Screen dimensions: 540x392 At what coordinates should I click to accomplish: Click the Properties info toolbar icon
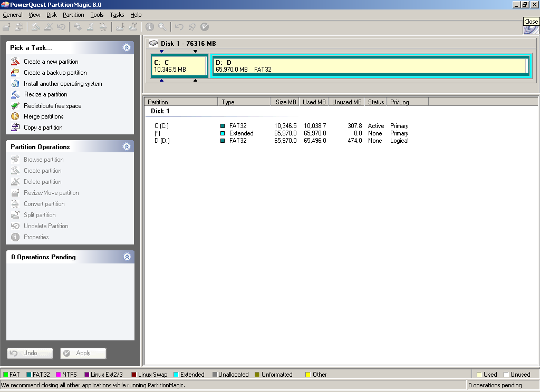pos(149,27)
